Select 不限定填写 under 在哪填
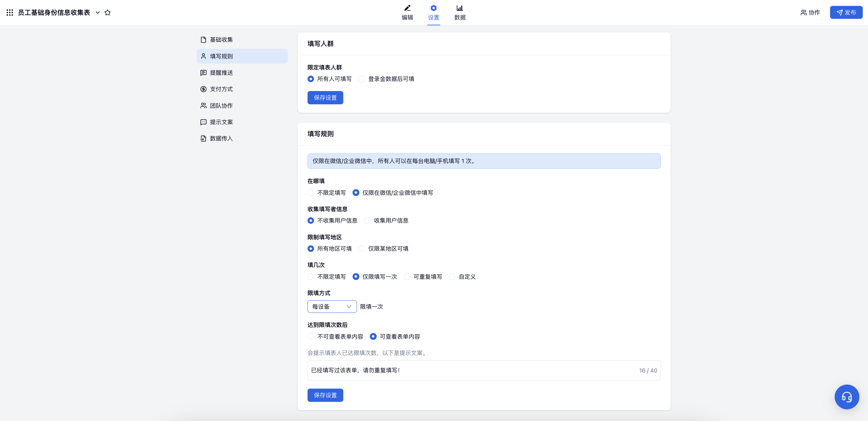Screen dimensions: 868x421 tap(311, 193)
